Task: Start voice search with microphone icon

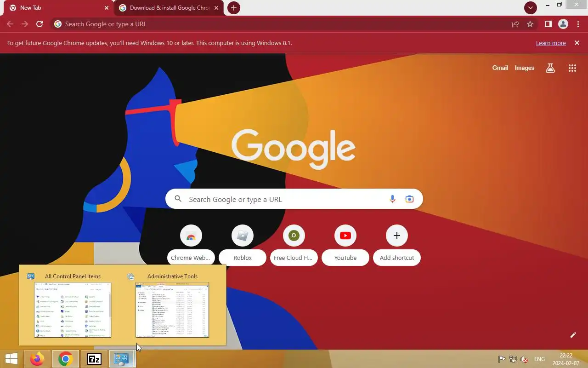Action: pyautogui.click(x=392, y=199)
